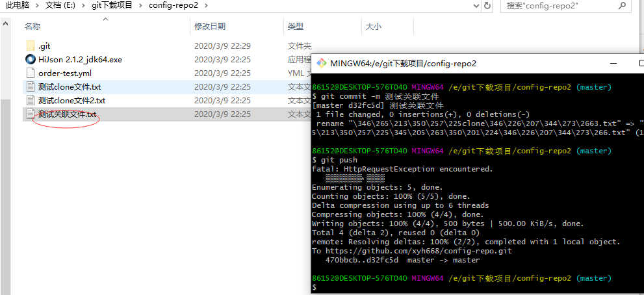Expand chevron after git下载项目 breadcrumb
The image size is (644, 295).
tap(141, 6)
